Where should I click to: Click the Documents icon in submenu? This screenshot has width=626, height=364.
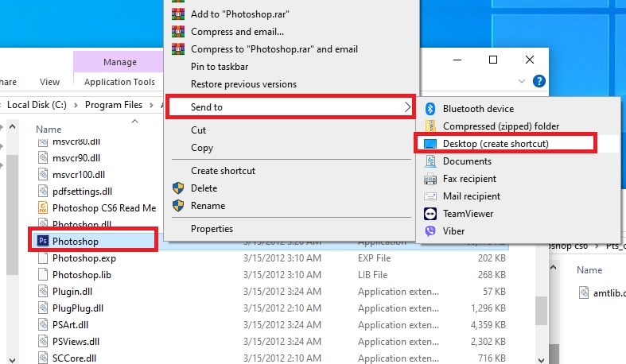[430, 161]
